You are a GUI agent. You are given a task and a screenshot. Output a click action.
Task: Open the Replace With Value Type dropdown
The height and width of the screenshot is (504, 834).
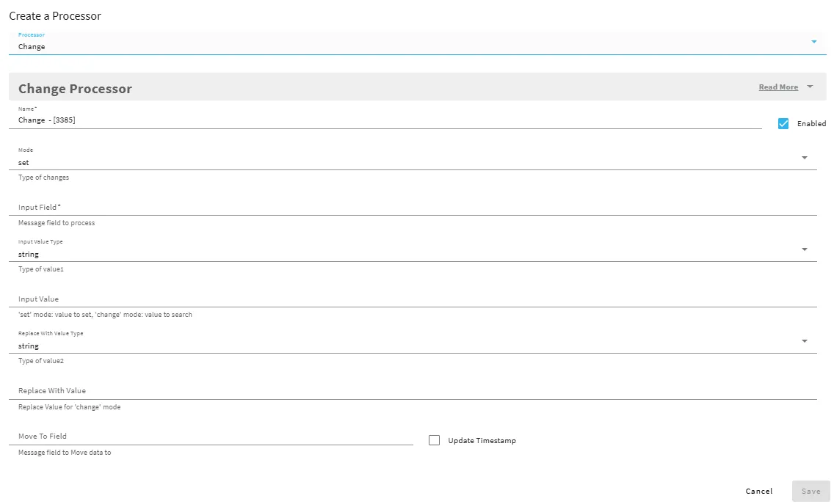(x=413, y=343)
